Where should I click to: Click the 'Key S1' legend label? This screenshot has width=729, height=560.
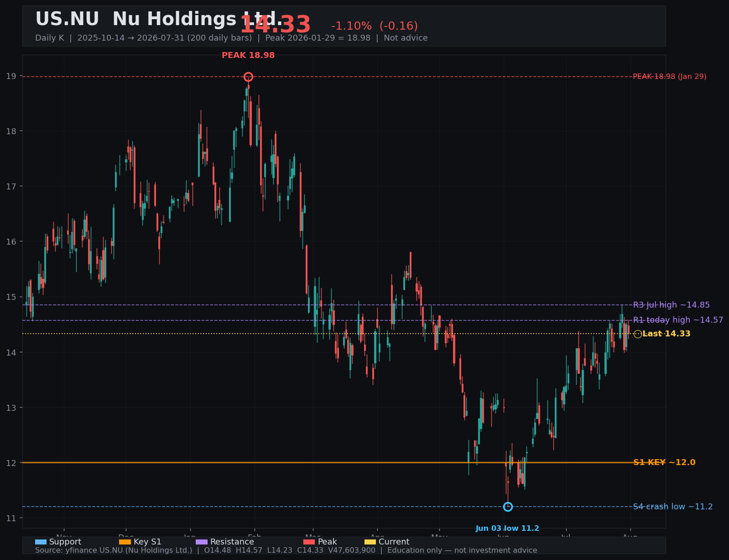tap(147, 542)
